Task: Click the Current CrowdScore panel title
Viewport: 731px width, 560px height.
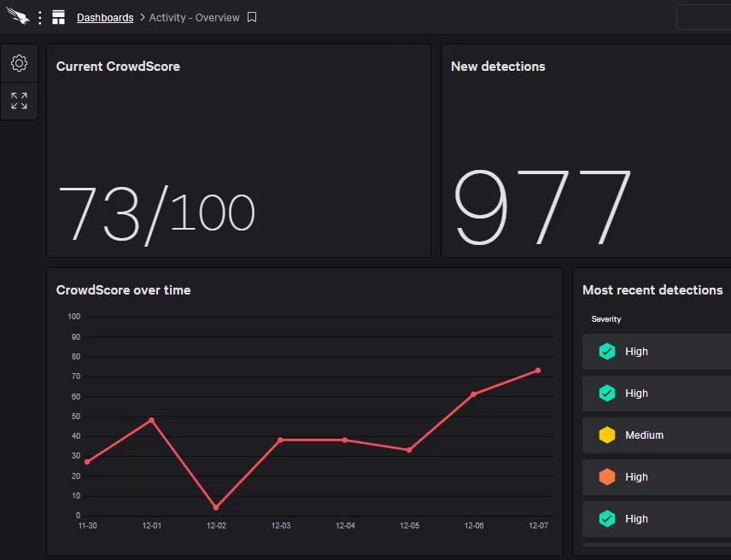Action: pos(118,66)
